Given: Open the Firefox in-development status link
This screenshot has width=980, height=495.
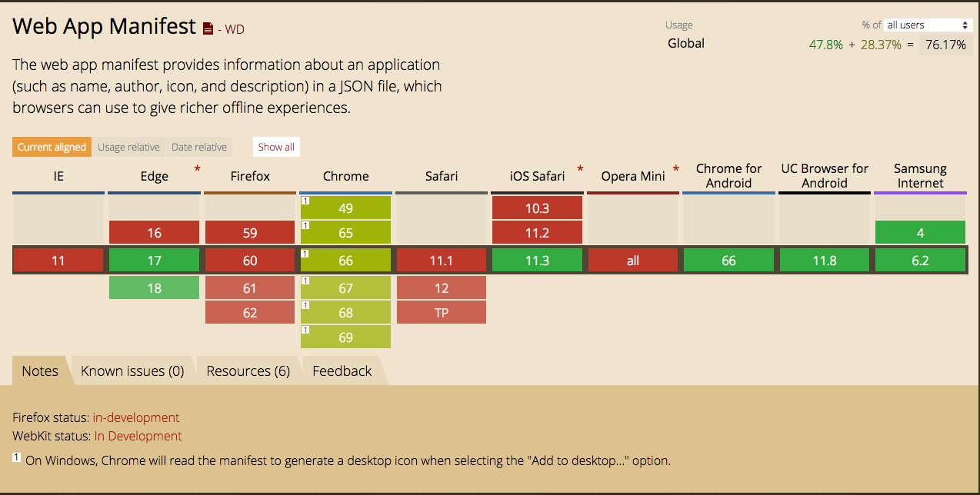Looking at the screenshot, I should 136,417.
